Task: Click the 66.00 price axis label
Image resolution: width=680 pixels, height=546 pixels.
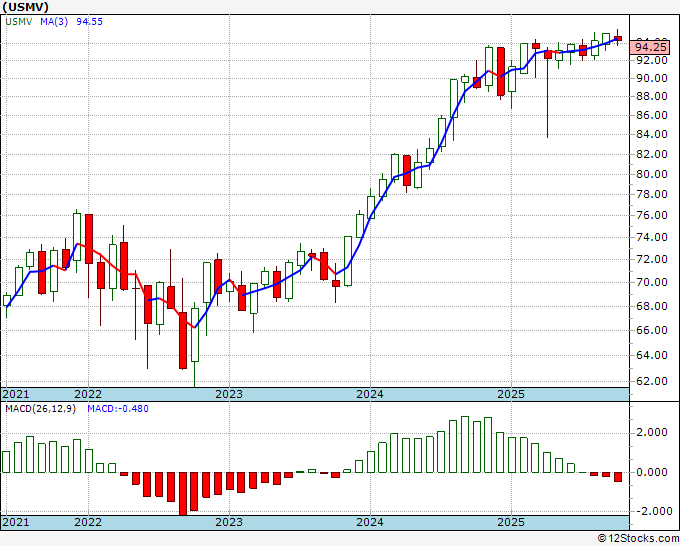Action: [x=652, y=330]
